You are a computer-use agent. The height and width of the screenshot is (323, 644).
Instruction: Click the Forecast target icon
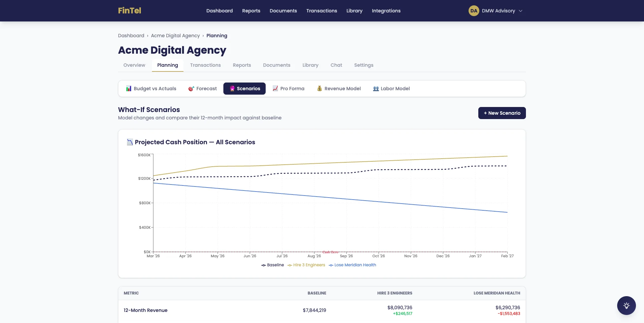191,89
